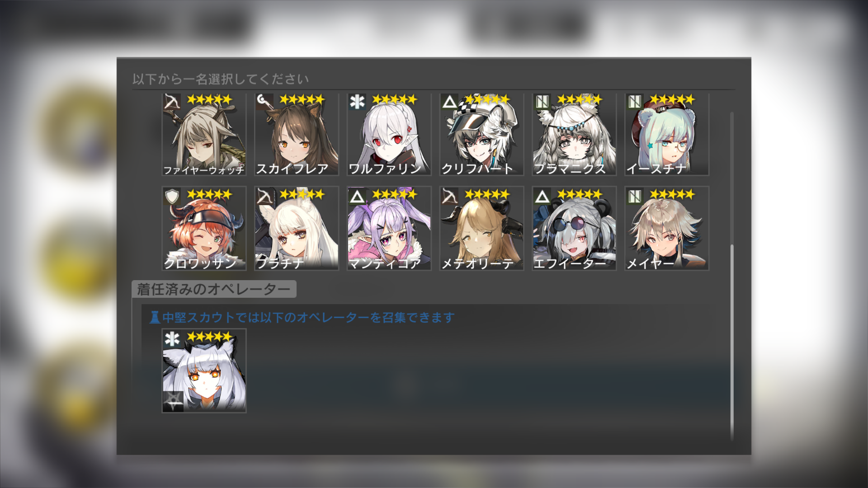Click specialist triangle icon on クリフハート
This screenshot has width=868, height=488.
(449, 102)
